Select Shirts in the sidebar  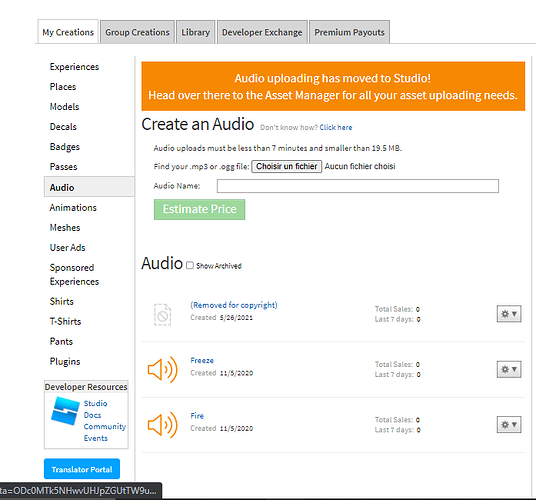click(62, 301)
